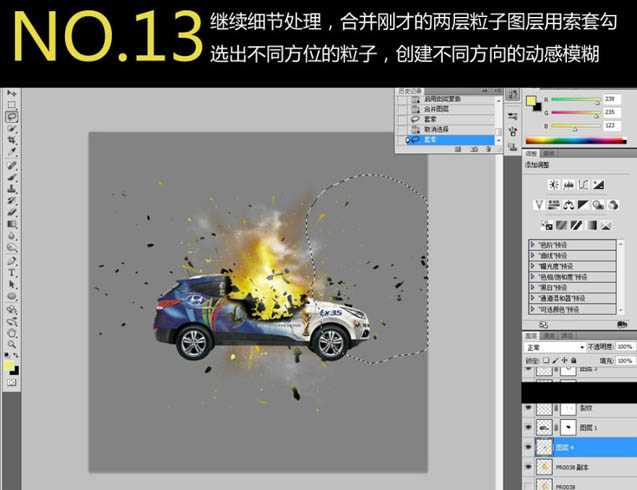
Task: Add Gradient Map adjustment
Action: pyautogui.click(x=592, y=225)
